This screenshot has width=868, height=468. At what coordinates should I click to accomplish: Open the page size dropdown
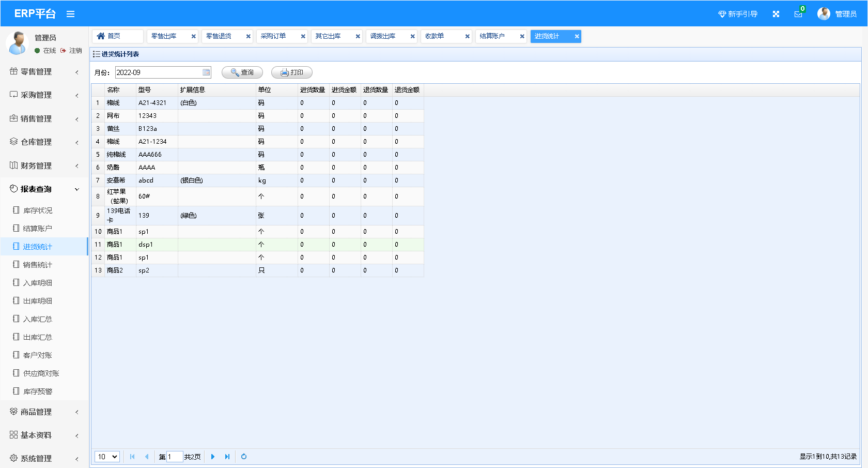pos(107,457)
